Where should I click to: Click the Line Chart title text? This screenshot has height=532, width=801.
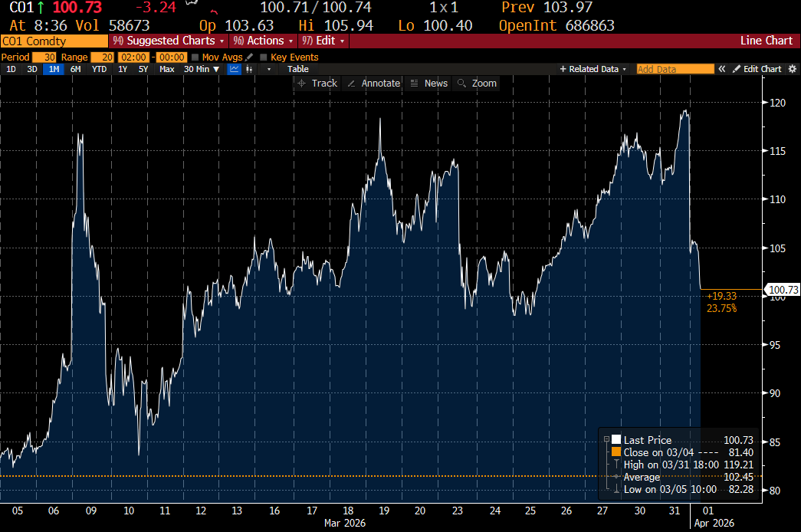tap(767, 41)
